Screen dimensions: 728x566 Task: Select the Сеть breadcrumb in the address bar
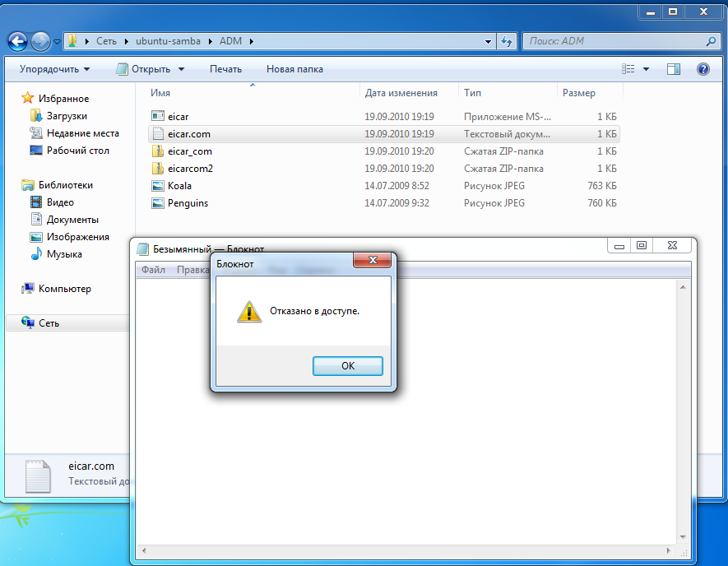106,41
